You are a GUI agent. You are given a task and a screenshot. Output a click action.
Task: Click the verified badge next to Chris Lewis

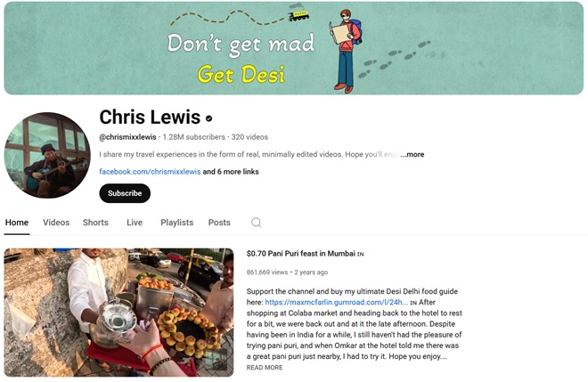[208, 118]
